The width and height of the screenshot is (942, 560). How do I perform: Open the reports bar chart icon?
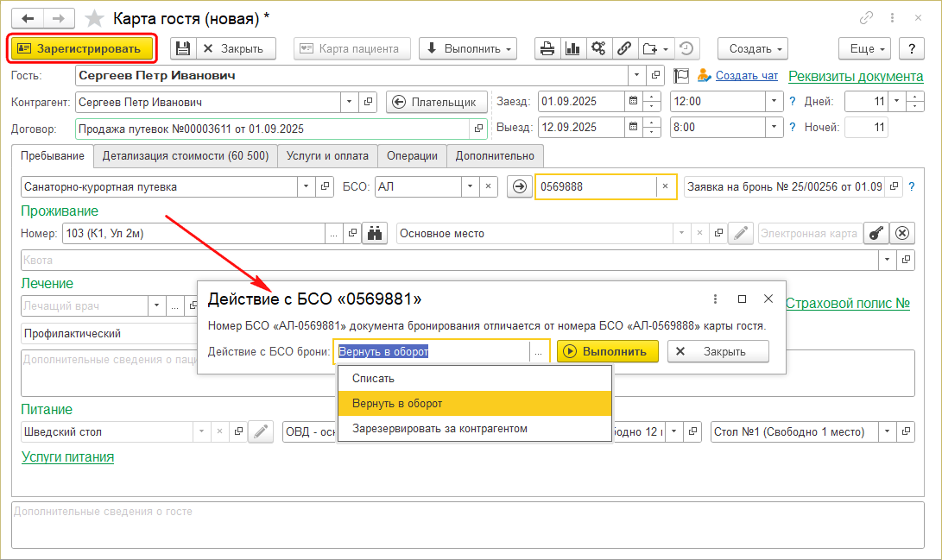pos(572,48)
